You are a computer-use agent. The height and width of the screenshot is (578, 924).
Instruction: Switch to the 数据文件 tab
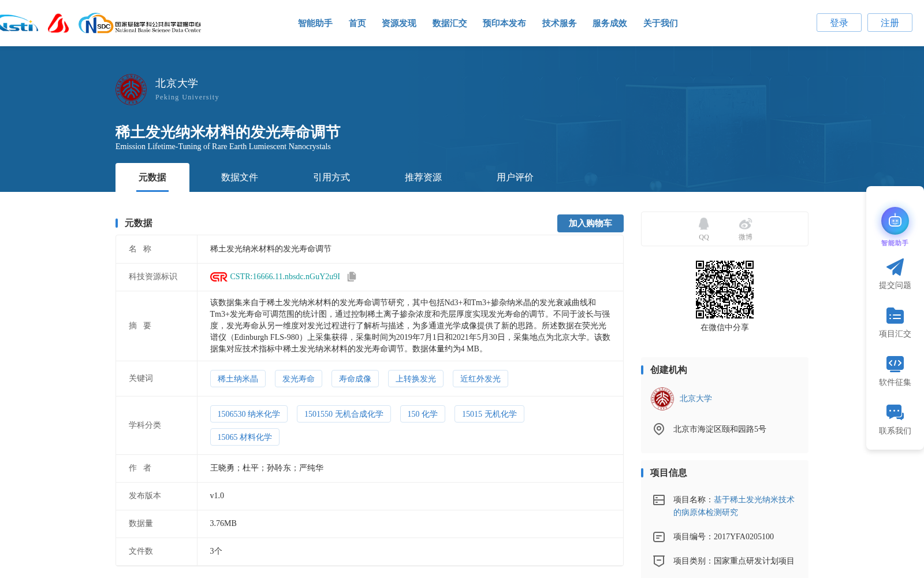pyautogui.click(x=240, y=177)
